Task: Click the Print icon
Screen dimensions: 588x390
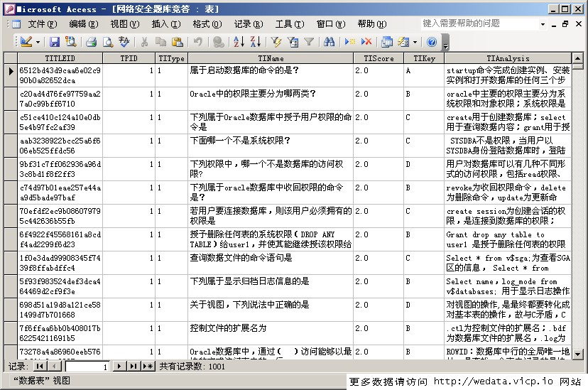Action: pyautogui.click(x=91, y=42)
